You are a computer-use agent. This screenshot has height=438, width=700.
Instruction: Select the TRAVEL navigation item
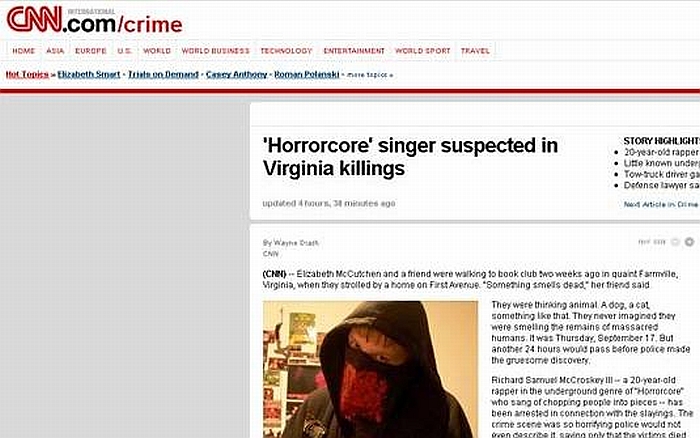point(475,51)
